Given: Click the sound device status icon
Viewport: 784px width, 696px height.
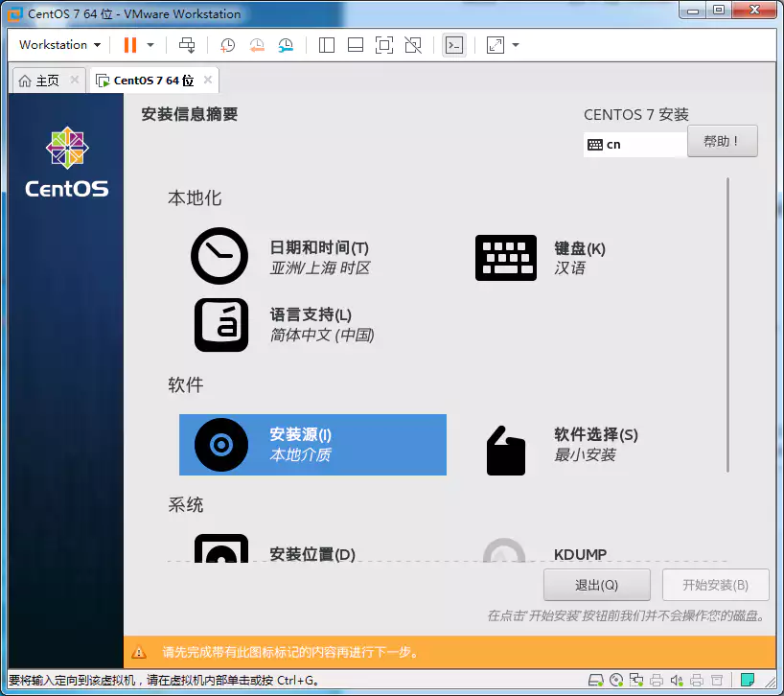Looking at the screenshot, I should [675, 681].
